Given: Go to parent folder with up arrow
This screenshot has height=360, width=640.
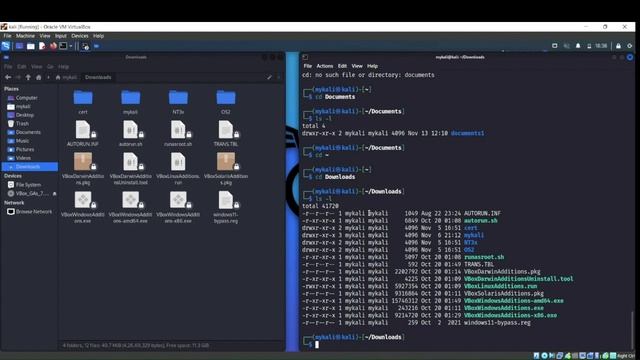Looking at the screenshot, I should tap(28, 77).
